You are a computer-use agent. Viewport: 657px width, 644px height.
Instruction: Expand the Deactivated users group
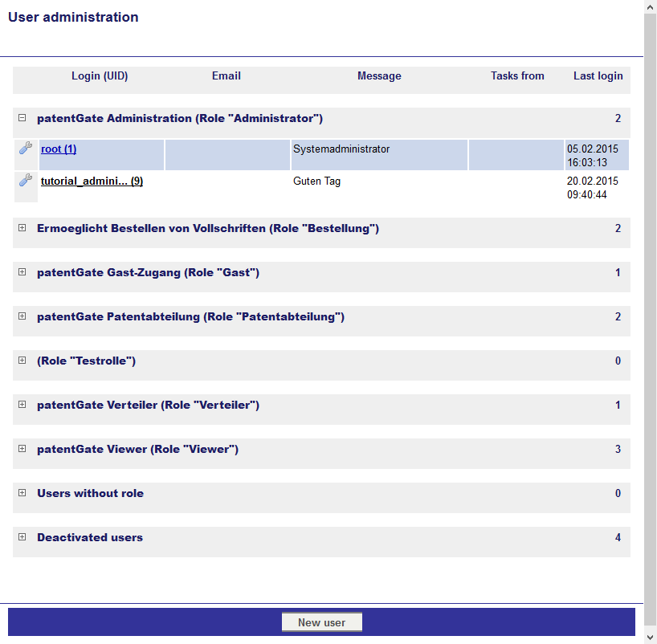click(x=22, y=536)
